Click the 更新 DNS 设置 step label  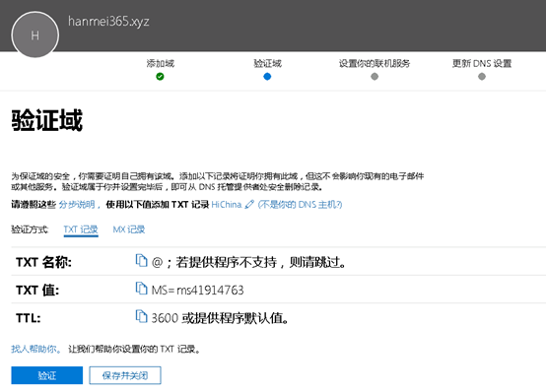click(x=482, y=63)
